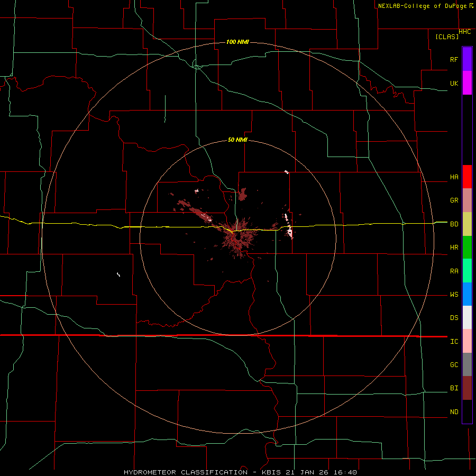Screen dimensions: 476x476
Task: Click the BD yellow legend swatch
Action: [467, 224]
